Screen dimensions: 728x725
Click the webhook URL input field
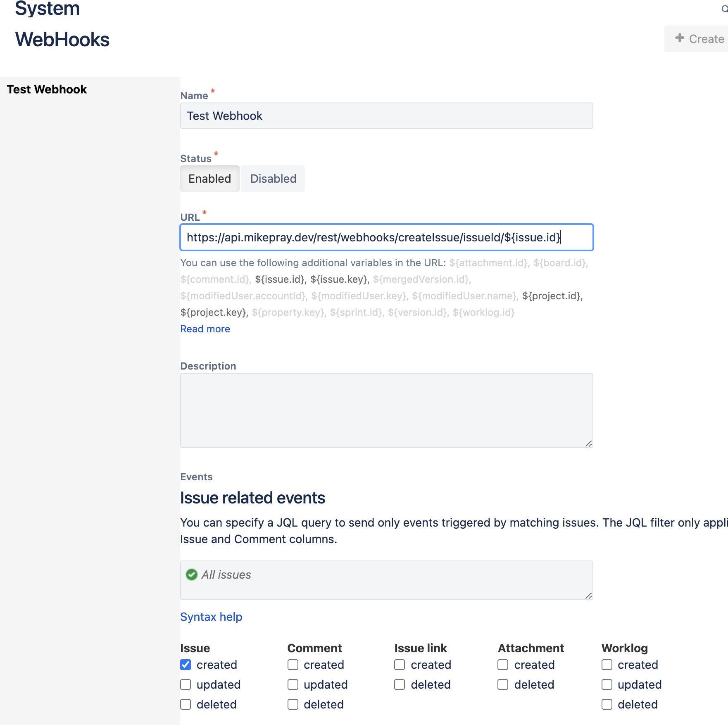tap(387, 237)
